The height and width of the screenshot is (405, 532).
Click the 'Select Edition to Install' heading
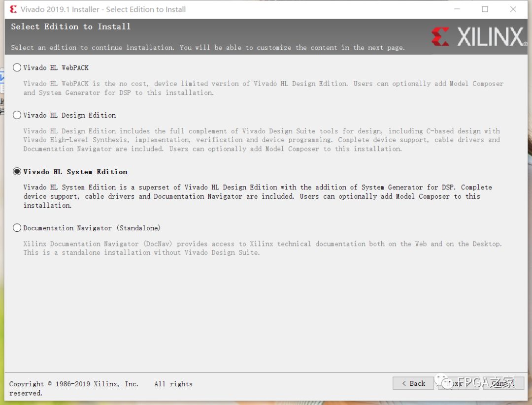[70, 27]
